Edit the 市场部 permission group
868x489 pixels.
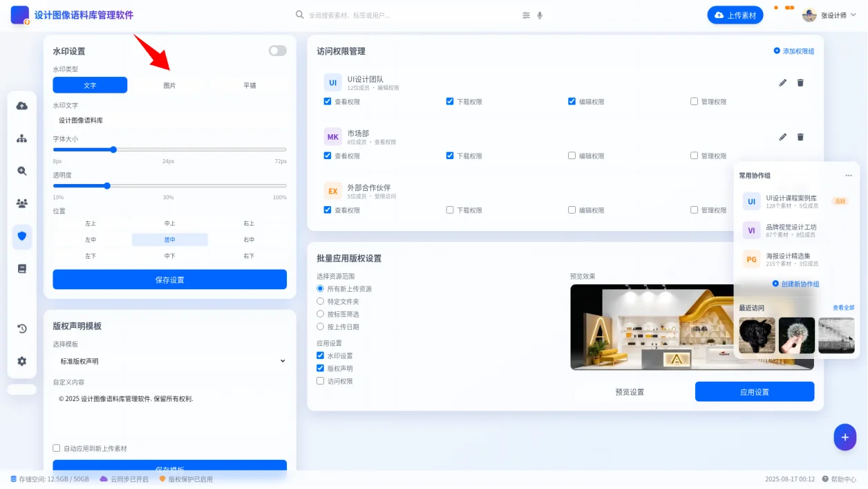click(x=783, y=137)
